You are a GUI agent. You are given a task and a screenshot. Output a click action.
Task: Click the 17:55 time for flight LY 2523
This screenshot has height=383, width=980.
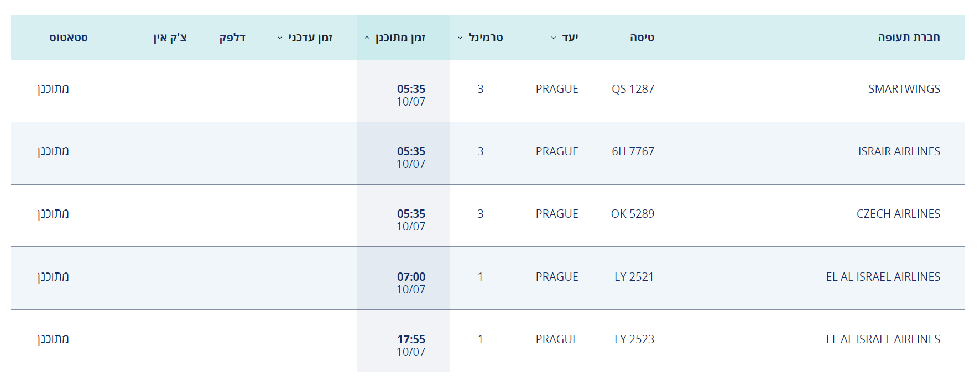point(411,339)
